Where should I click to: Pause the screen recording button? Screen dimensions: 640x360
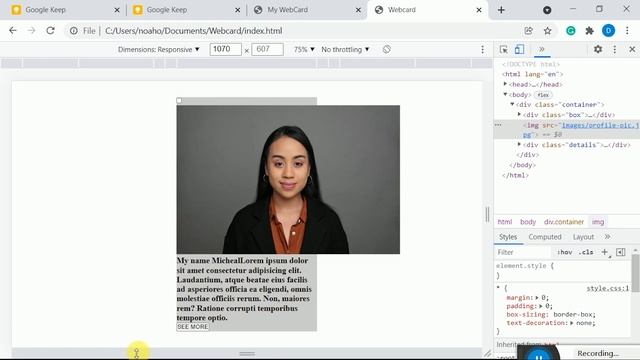[538, 356]
